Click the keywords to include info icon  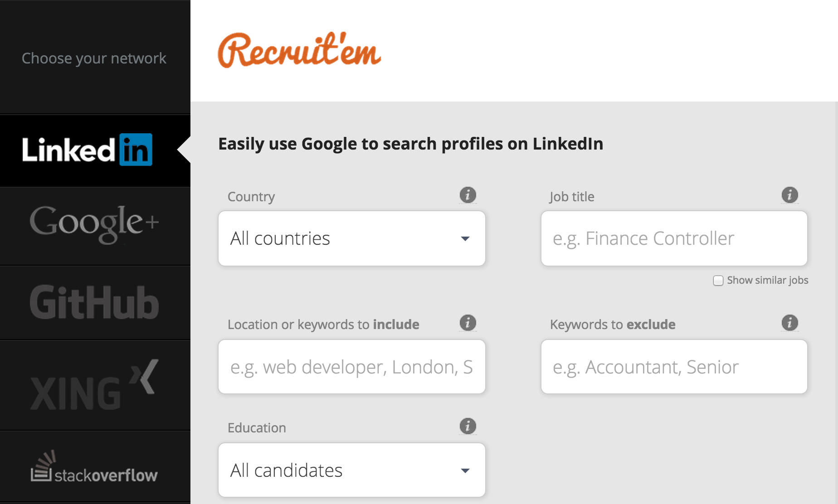click(x=468, y=323)
